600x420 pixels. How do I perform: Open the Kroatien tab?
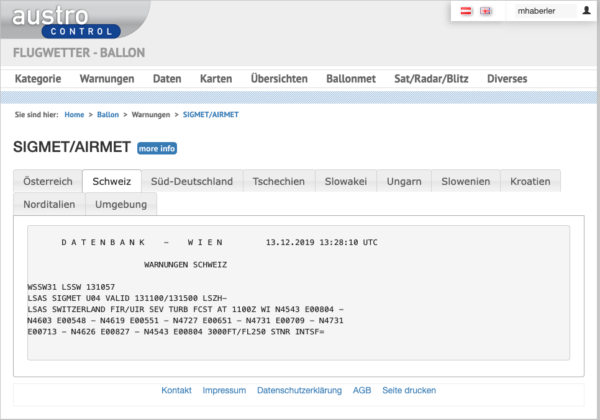click(530, 181)
